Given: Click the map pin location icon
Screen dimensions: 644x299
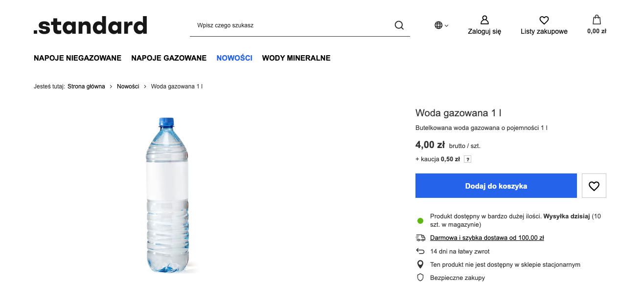Looking at the screenshot, I should [420, 264].
